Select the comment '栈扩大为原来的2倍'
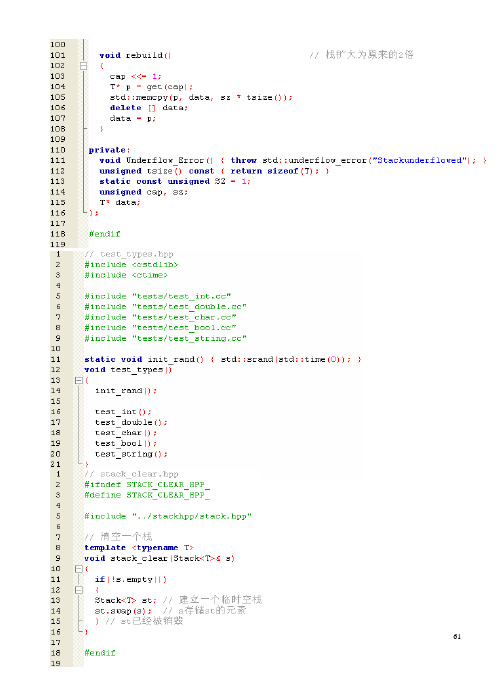Viewport: 498px width, 684px height. [x=369, y=55]
